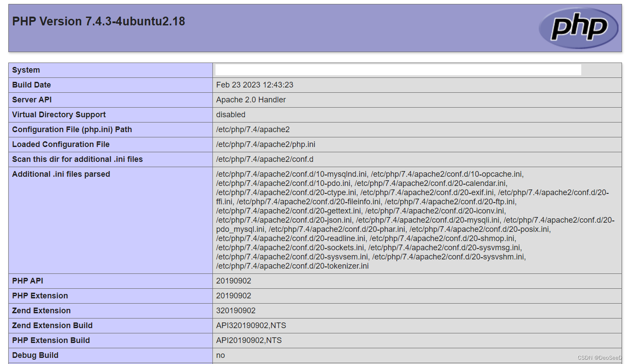The width and height of the screenshot is (629, 364).
Task: Click the Zend Extension Build label
Action: (x=52, y=325)
